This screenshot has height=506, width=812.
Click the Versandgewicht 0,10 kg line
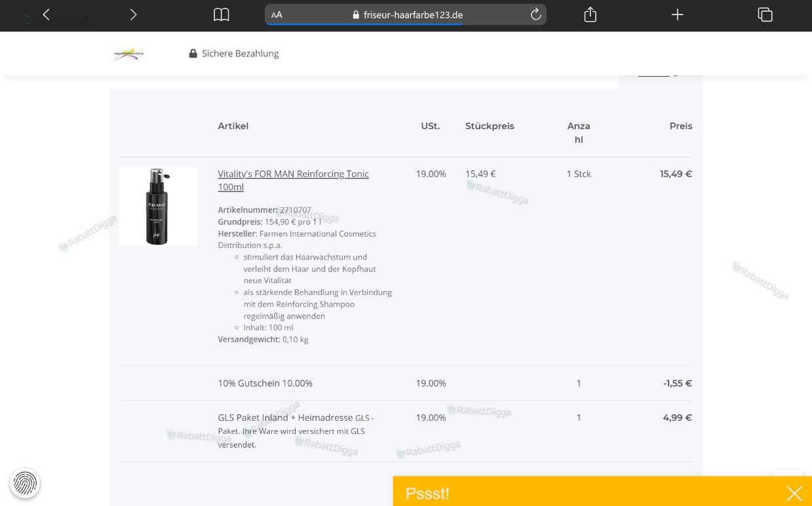coord(263,339)
